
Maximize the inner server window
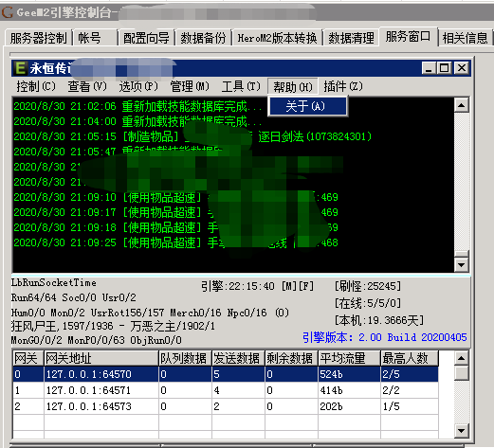pyautogui.click(x=444, y=68)
